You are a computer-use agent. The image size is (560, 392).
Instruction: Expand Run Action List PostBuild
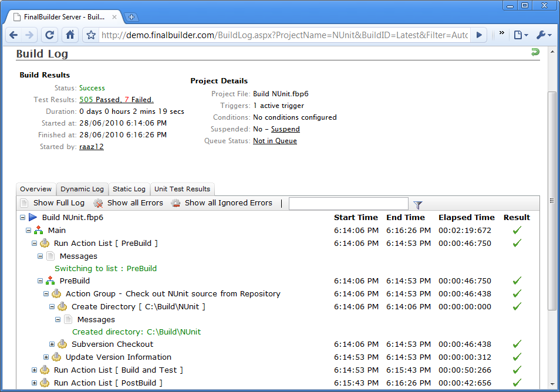tap(34, 383)
